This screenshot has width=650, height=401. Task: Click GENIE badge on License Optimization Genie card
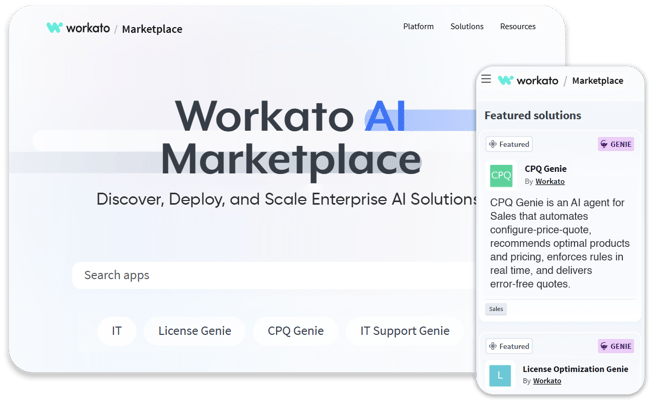(x=616, y=346)
